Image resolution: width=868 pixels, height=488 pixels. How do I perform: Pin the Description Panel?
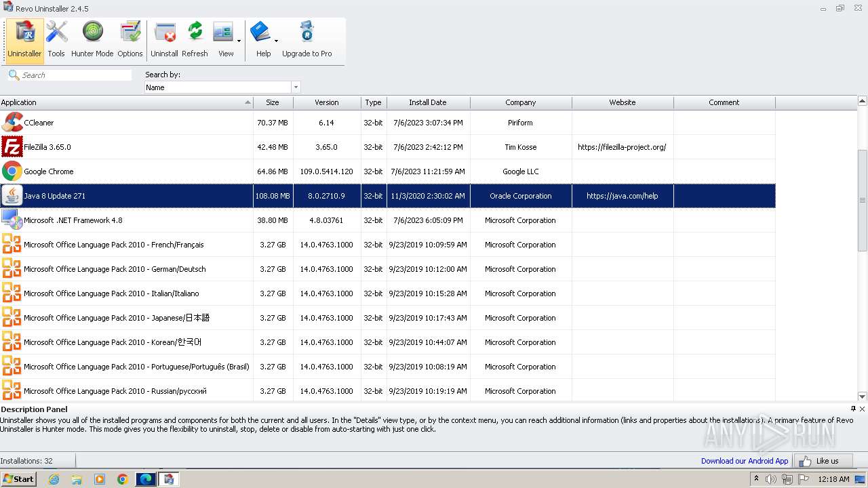click(853, 409)
